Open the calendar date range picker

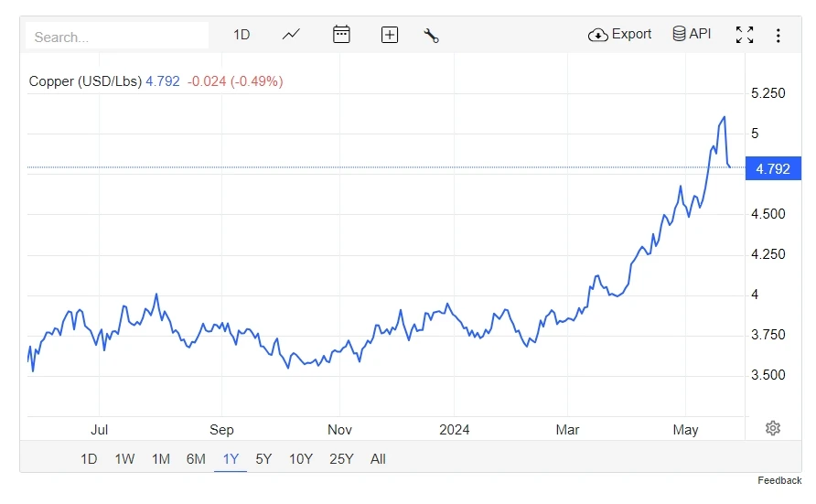[x=341, y=35]
